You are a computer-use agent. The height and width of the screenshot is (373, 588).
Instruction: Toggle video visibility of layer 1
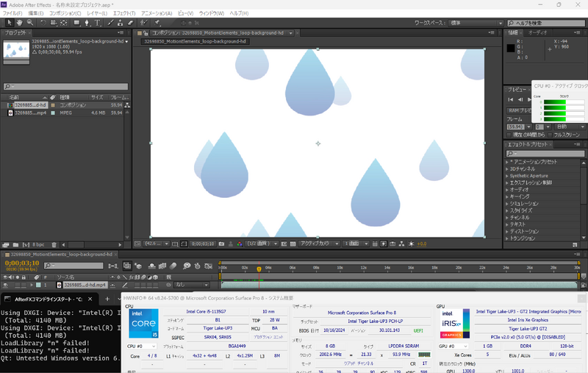pos(6,284)
